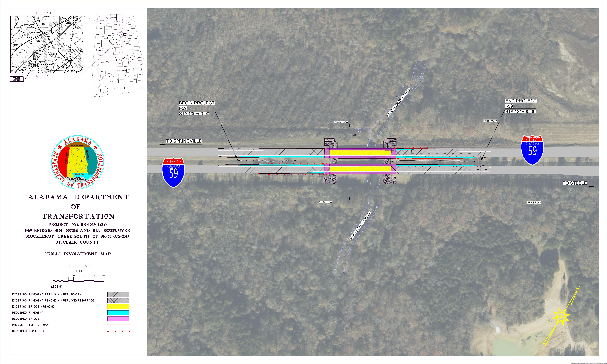Viewport: 607px width, 364px height.
Task: Click the Interstate 59 shield below END PROJECT
Action: [x=532, y=150]
